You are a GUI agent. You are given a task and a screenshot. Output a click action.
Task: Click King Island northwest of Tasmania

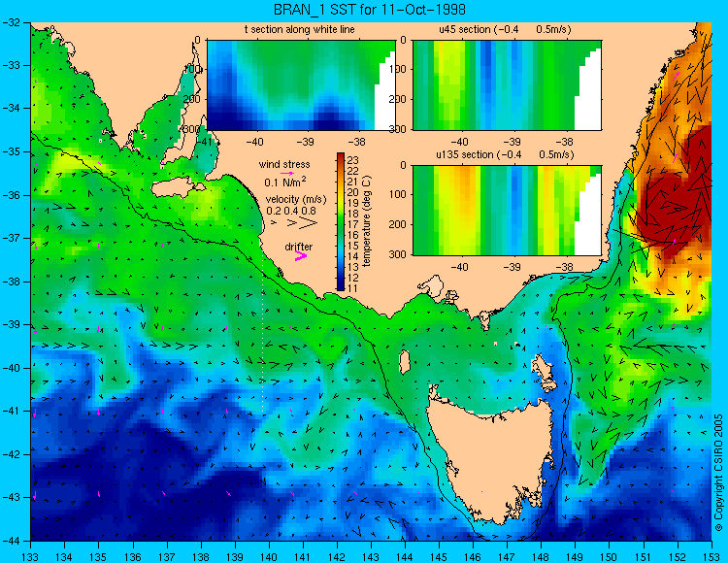pyautogui.click(x=405, y=362)
